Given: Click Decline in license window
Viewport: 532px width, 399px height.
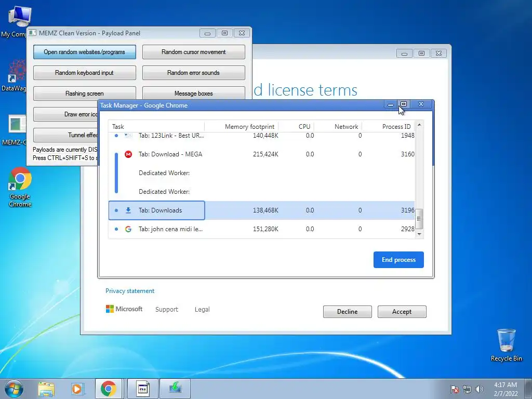Looking at the screenshot, I should coord(348,312).
